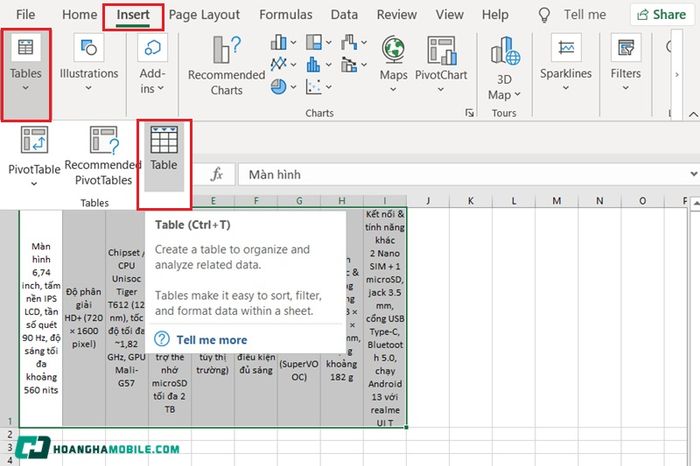Insert a pie chart
The image size is (700, 466).
[278, 87]
